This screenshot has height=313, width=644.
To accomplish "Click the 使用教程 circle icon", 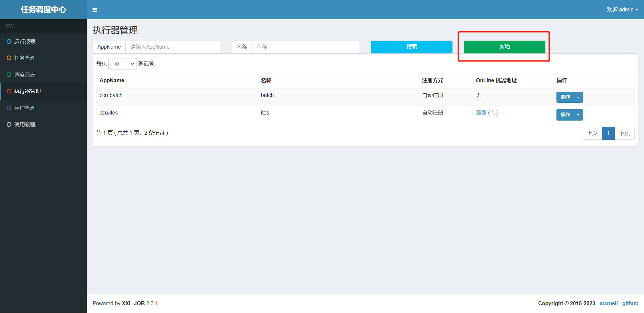I will [9, 124].
